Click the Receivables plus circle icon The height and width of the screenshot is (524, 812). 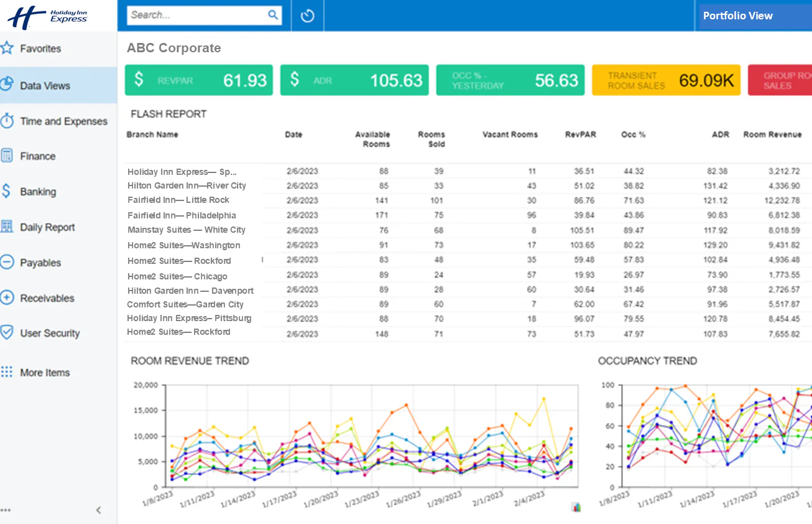pyautogui.click(x=7, y=297)
